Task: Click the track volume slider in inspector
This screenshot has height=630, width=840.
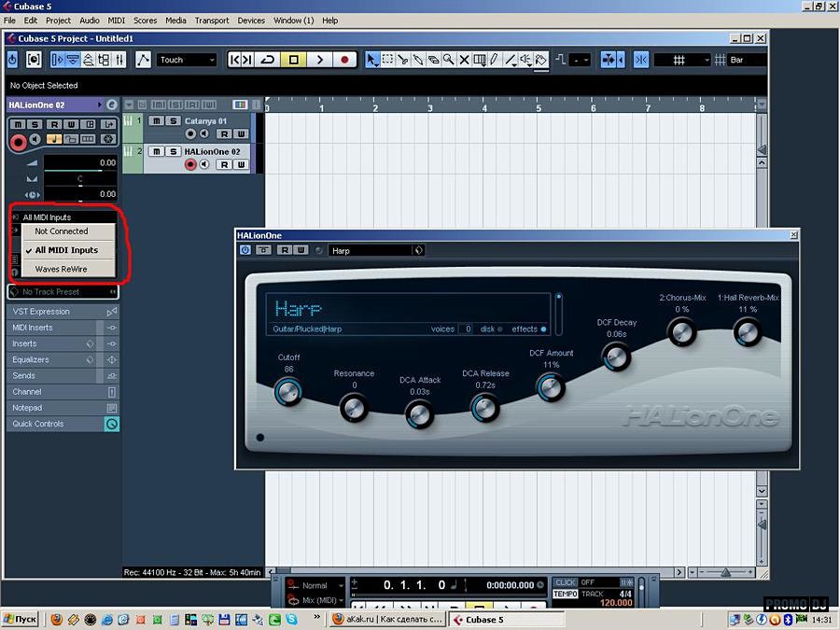Action: pyautogui.click(x=80, y=162)
